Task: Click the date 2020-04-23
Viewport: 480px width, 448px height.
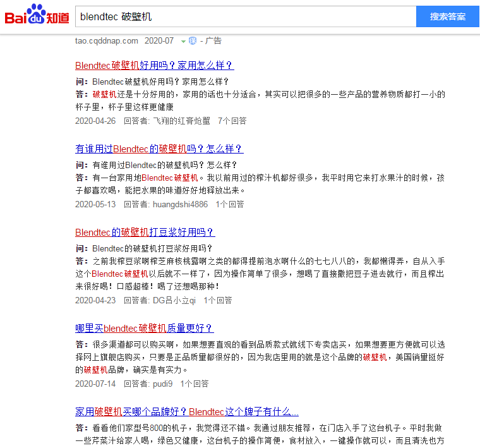Action: 95,300
